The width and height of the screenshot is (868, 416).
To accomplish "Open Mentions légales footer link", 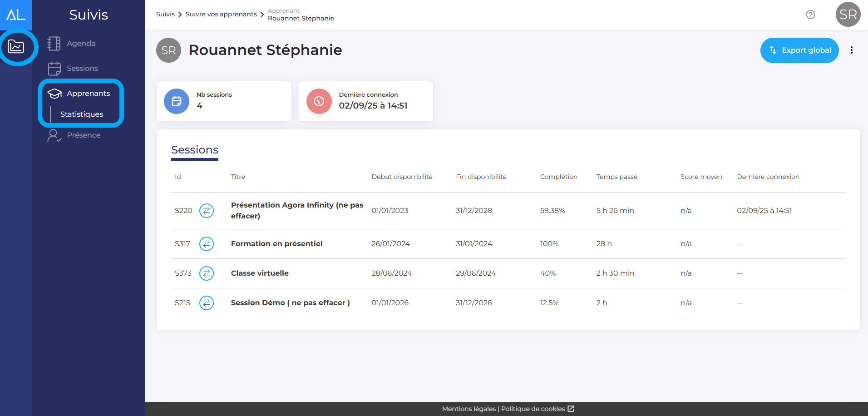I will coord(469,409).
